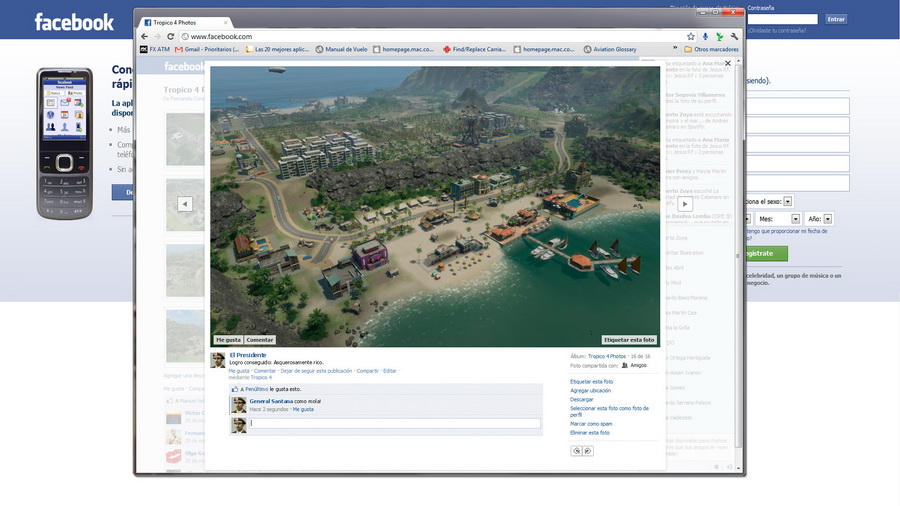Open the Find/Replace Carria... bookmark
This screenshot has width=900, height=506.
point(475,49)
